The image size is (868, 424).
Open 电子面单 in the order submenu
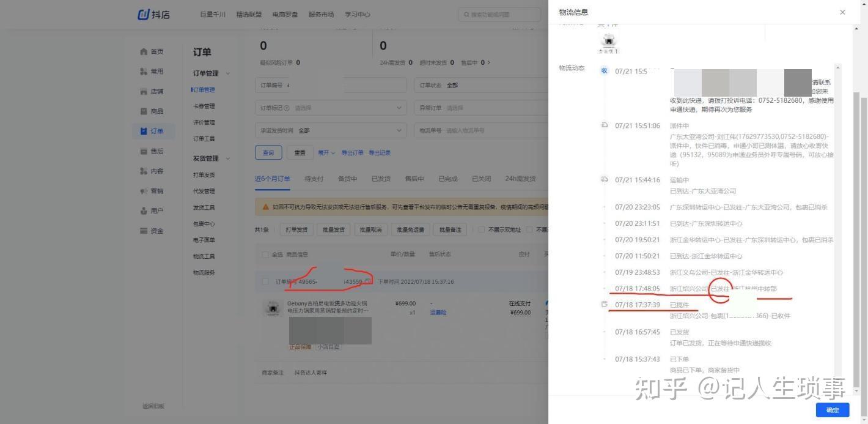coord(204,240)
